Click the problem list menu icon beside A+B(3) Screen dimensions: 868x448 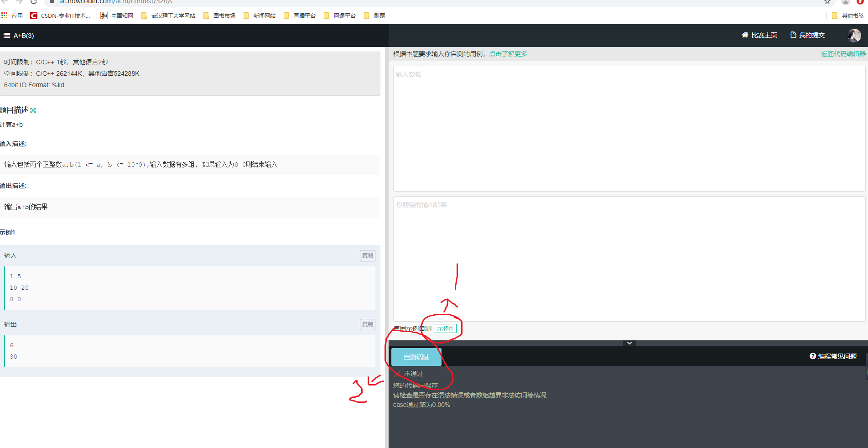[x=7, y=35]
